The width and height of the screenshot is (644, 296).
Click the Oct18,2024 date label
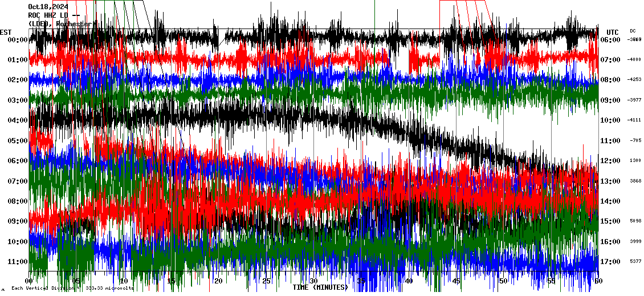pyautogui.click(x=48, y=7)
